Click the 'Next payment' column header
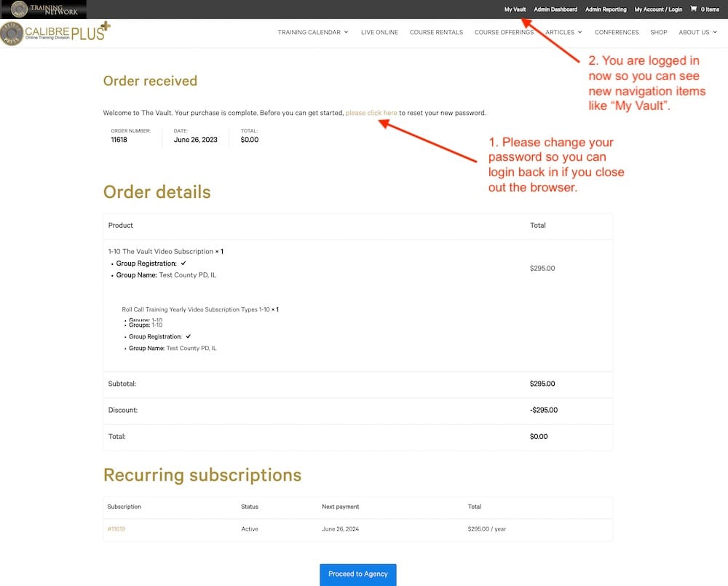Screen dimensions: 728x586 (340, 507)
